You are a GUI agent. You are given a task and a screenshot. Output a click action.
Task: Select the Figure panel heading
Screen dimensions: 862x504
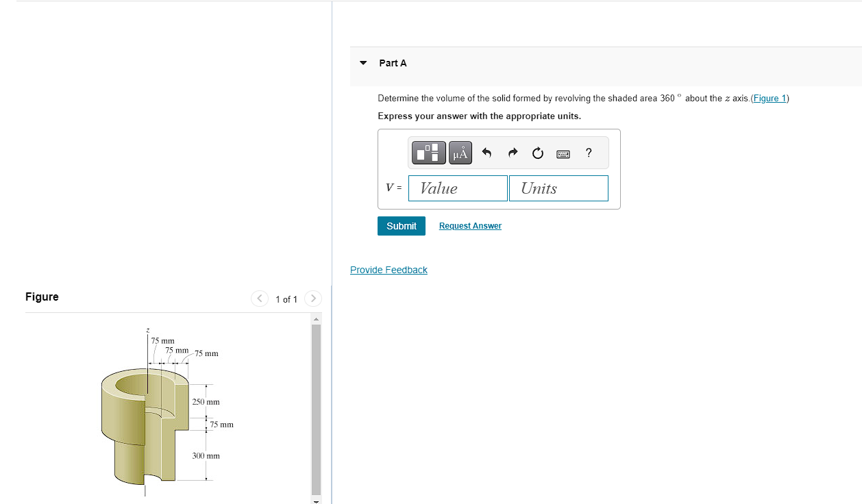click(42, 297)
